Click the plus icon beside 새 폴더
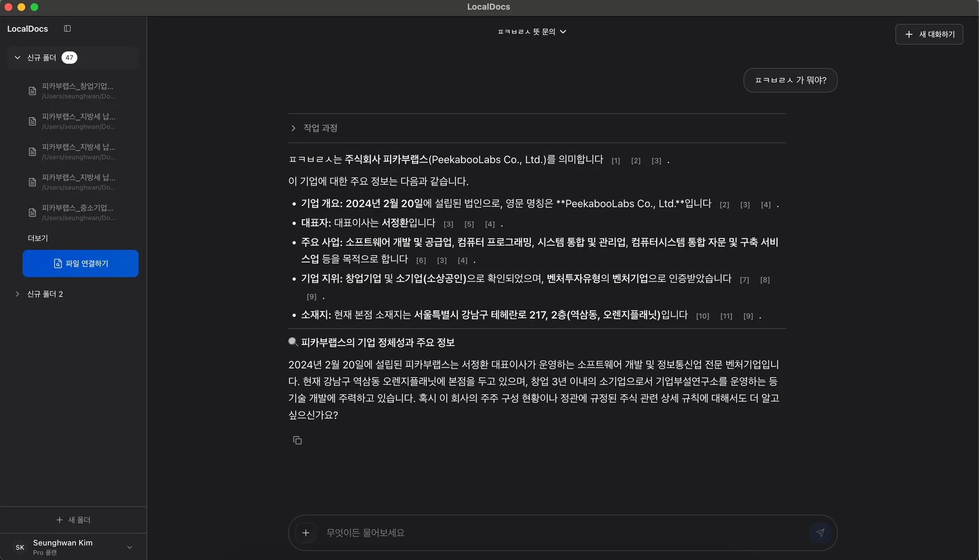This screenshot has height=560, width=979. tap(60, 520)
